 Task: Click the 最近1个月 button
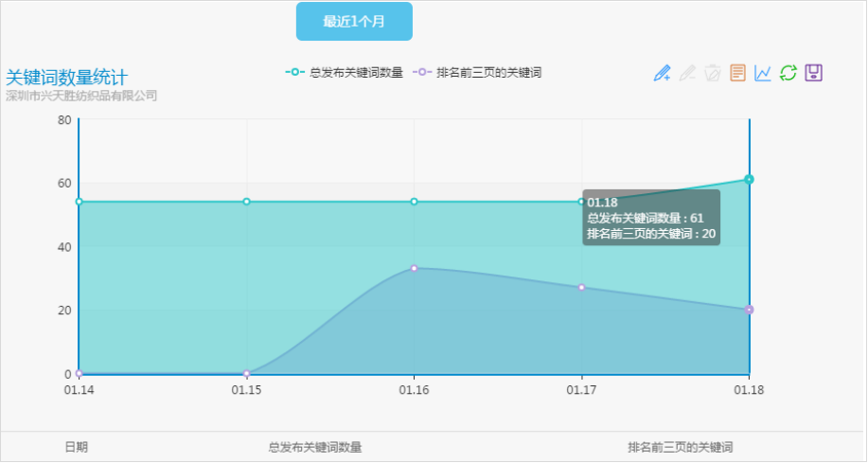pos(354,22)
